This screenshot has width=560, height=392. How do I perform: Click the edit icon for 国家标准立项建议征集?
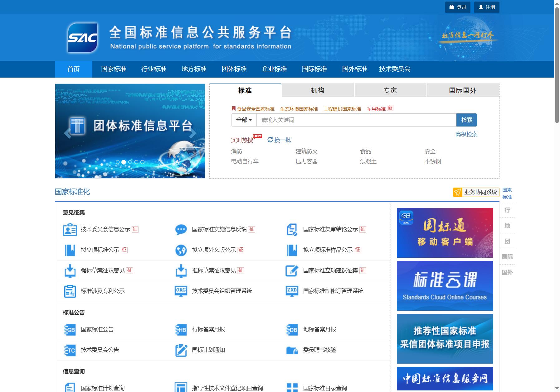click(292, 271)
